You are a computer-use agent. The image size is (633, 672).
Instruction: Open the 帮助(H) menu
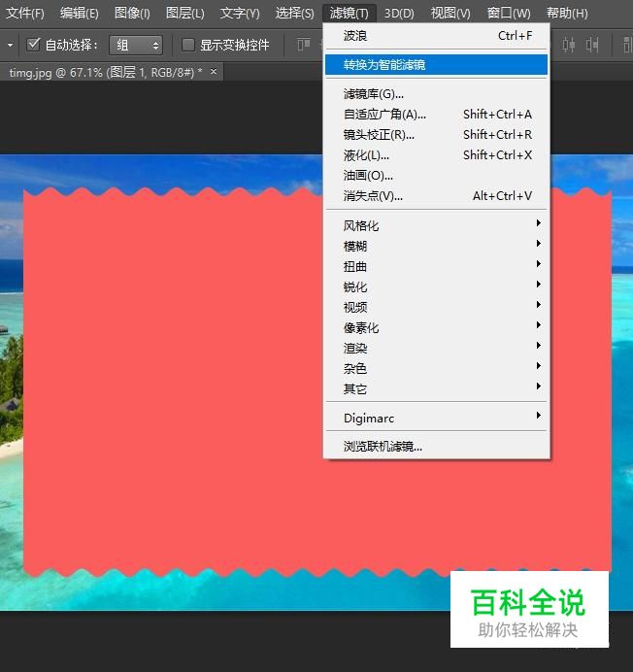(x=567, y=14)
